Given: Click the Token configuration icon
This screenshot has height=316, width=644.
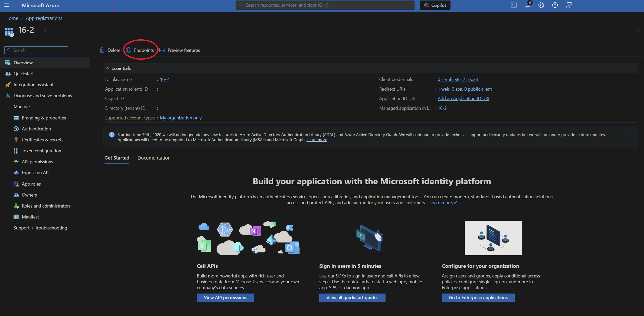Looking at the screenshot, I should [x=16, y=151].
